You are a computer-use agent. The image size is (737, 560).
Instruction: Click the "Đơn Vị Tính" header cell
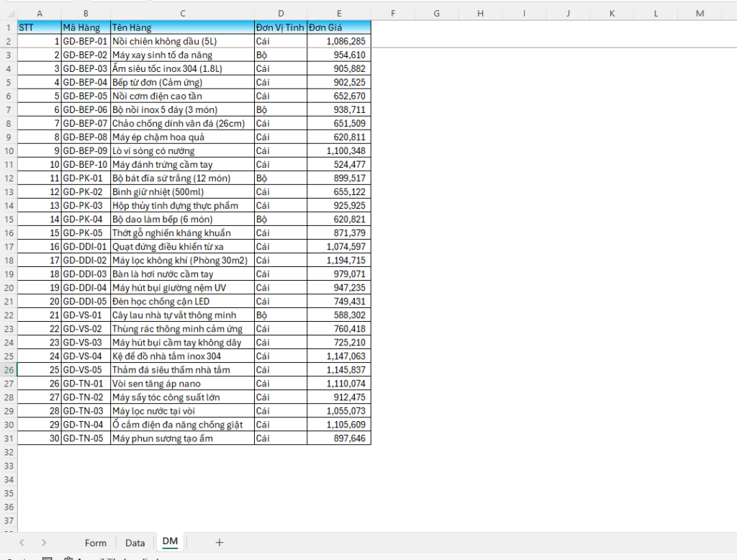[280, 27]
